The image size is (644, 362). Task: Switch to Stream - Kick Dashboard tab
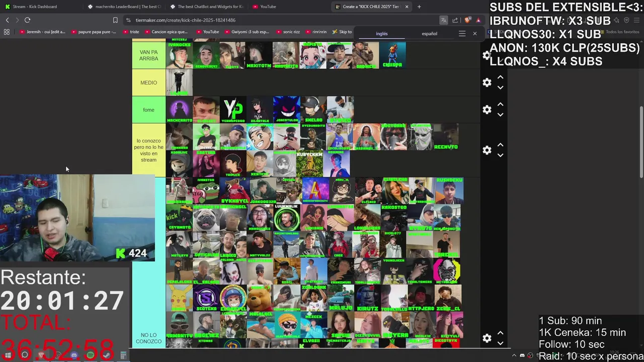[x=34, y=7]
